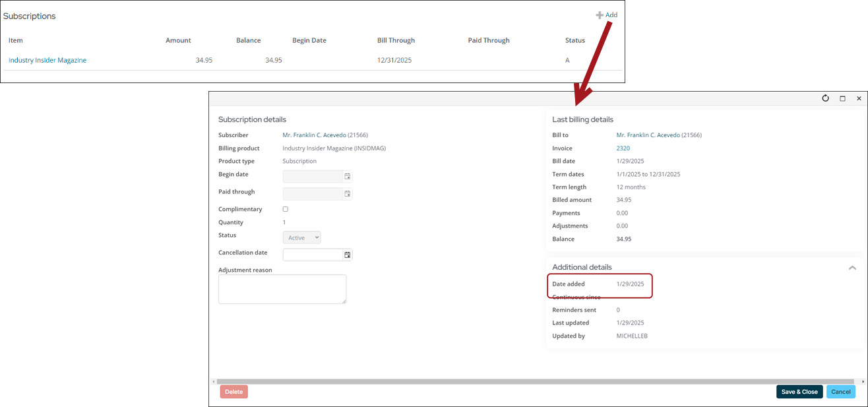
Task: Enable the Complimentary checkbox
Action: coord(286,209)
